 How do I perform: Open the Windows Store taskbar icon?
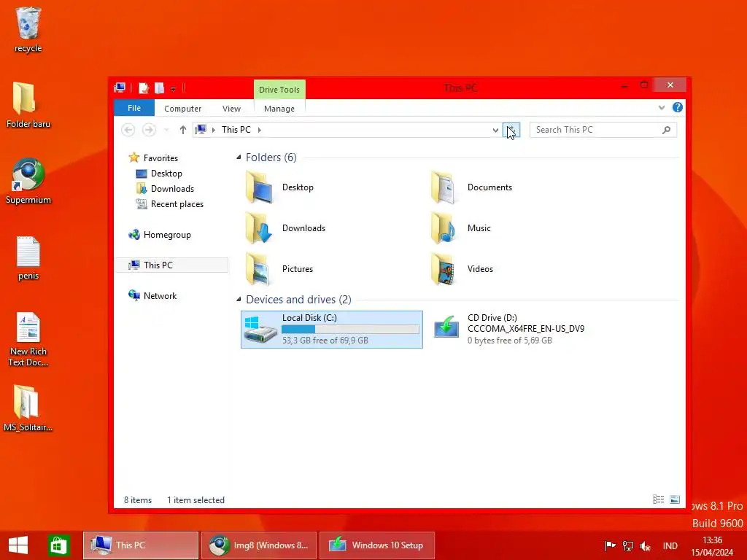point(58,545)
